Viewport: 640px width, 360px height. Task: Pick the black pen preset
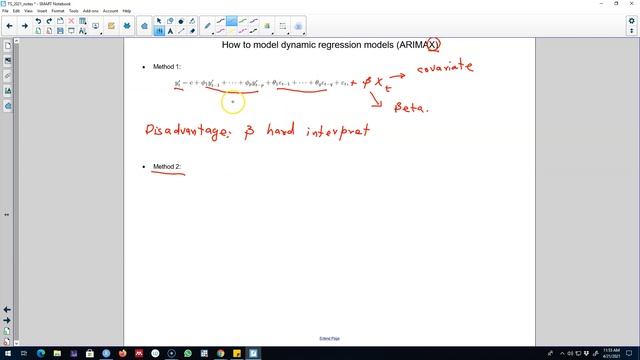[x=220, y=21]
